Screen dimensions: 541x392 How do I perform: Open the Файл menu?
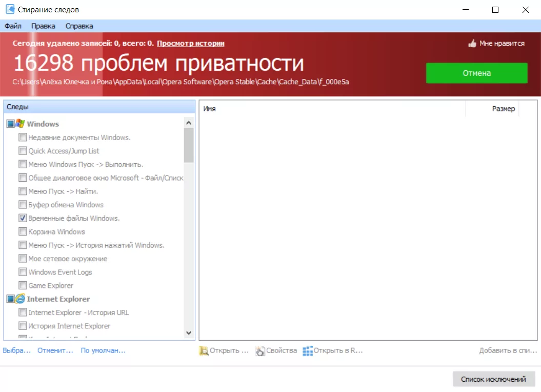pos(13,26)
